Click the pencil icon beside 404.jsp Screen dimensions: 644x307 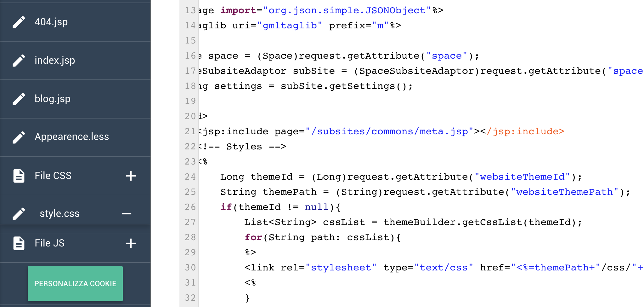[19, 22]
